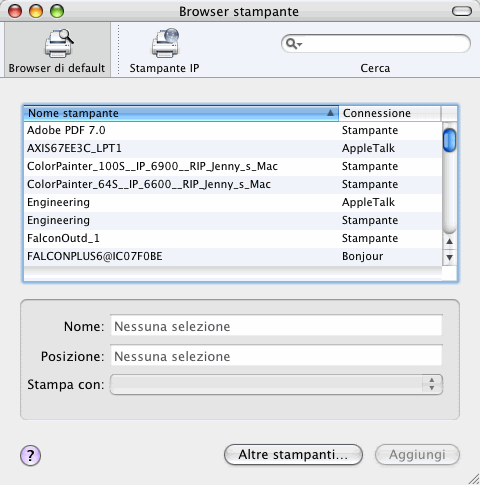Click the scroll up arrow in the printer list
480x485 pixels.
(449, 241)
